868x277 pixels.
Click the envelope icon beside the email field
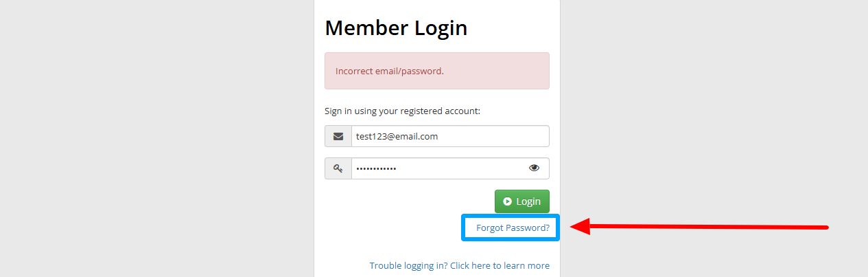[338, 136]
